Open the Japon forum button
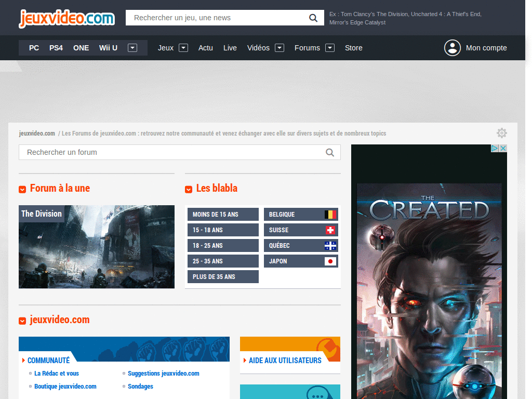Screen dimensions: 532x399 (x=301, y=261)
